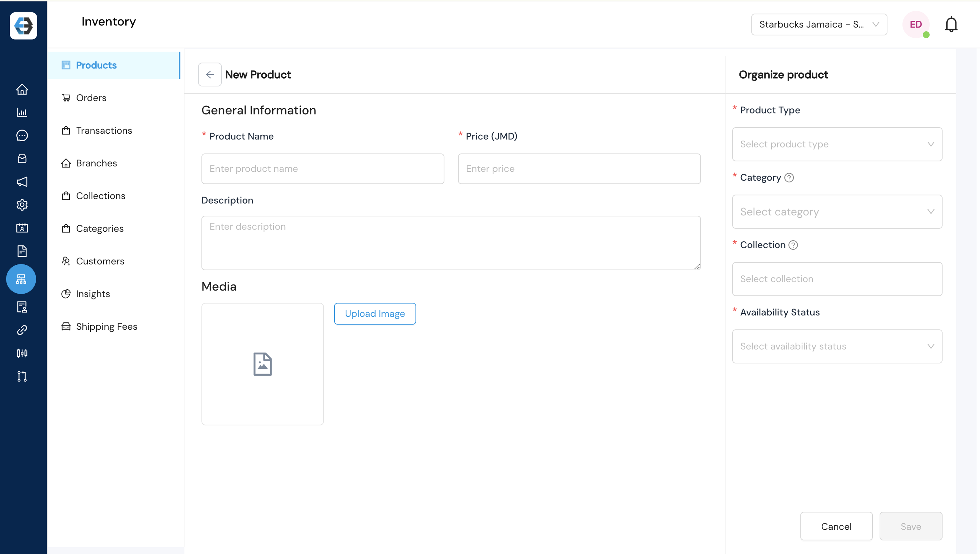Open the Transactions menu item
980x554 pixels.
(114, 131)
